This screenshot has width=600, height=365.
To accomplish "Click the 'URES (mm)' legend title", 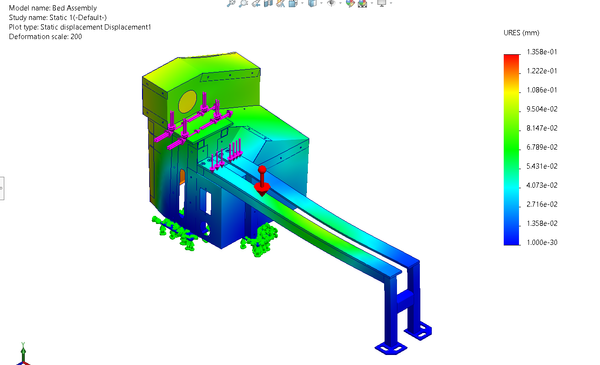I will click(x=522, y=33).
